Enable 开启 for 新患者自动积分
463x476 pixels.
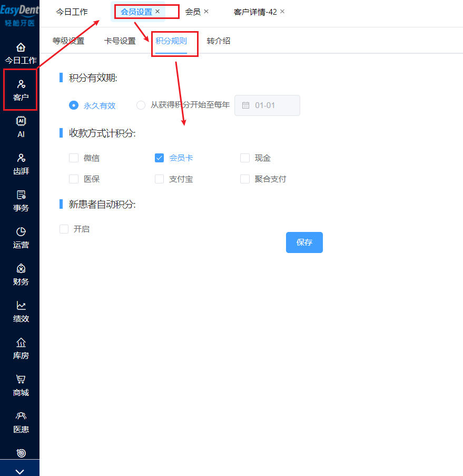pos(64,229)
